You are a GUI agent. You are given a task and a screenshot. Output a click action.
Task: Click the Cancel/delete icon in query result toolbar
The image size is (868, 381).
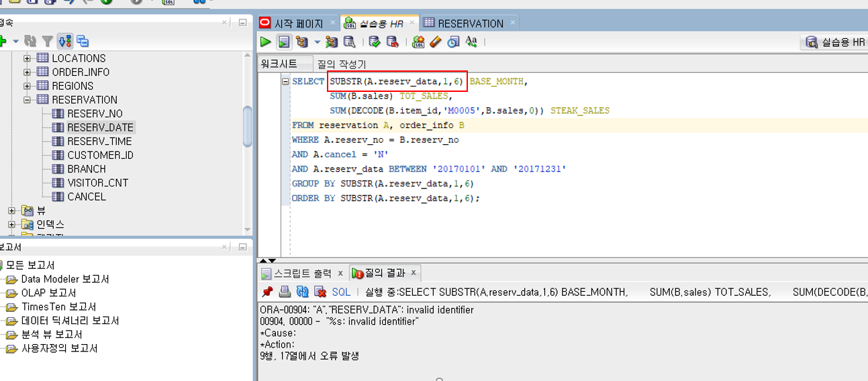coord(320,292)
